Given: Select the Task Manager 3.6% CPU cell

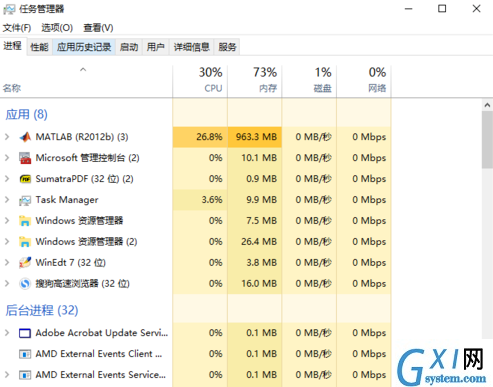Looking at the screenshot, I should (x=200, y=200).
